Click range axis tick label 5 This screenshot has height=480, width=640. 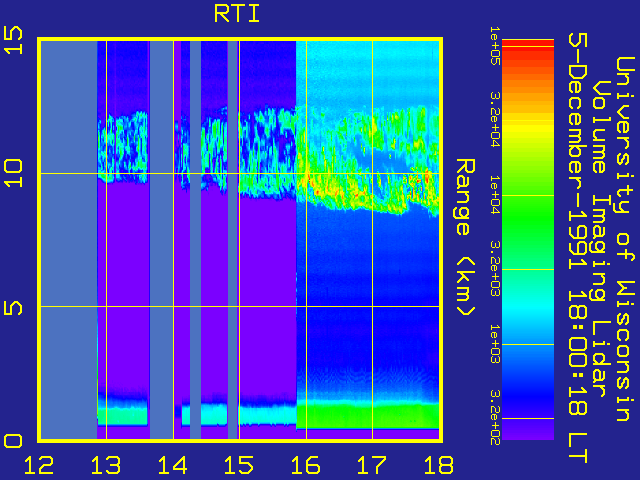(x=13, y=307)
